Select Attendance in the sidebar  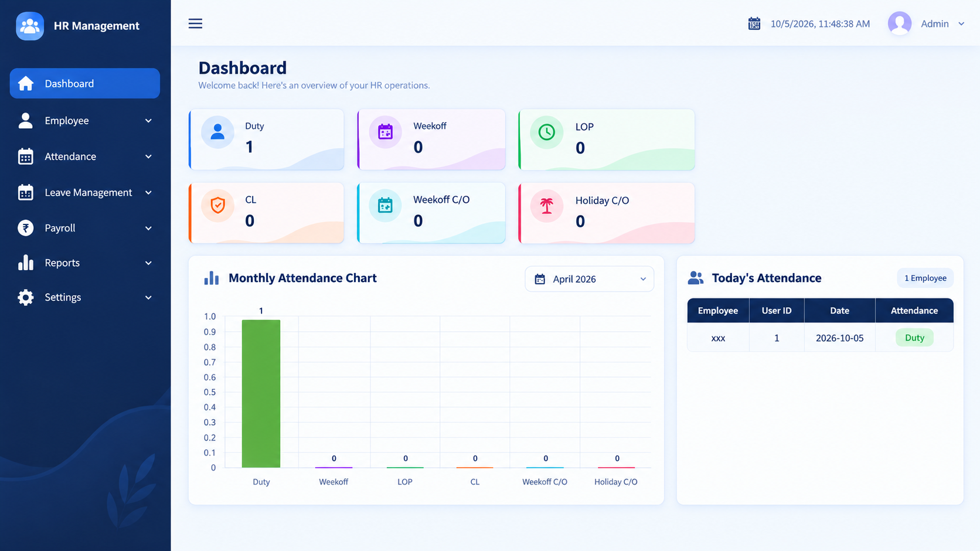coord(85,157)
